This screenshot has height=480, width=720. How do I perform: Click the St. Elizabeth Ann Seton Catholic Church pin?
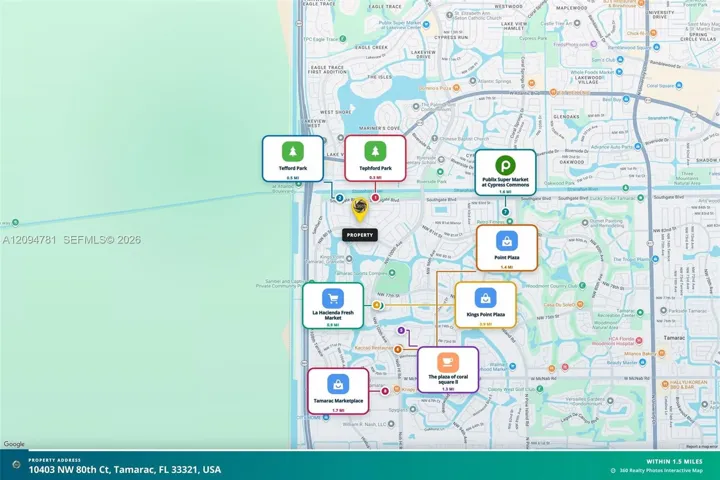(x=449, y=15)
